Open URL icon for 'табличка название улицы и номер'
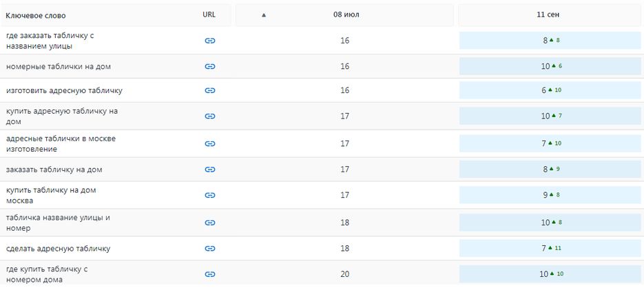 tap(210, 223)
